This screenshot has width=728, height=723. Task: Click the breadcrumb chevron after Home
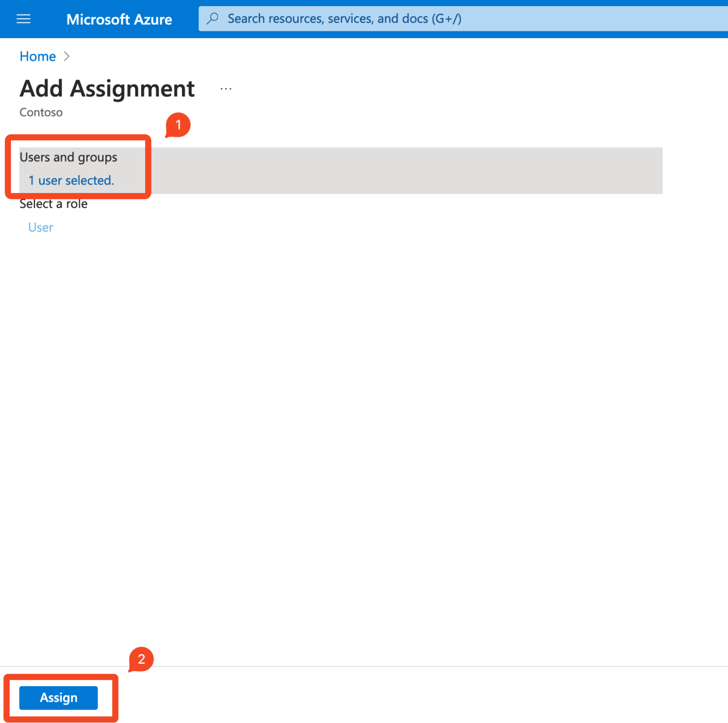67,56
